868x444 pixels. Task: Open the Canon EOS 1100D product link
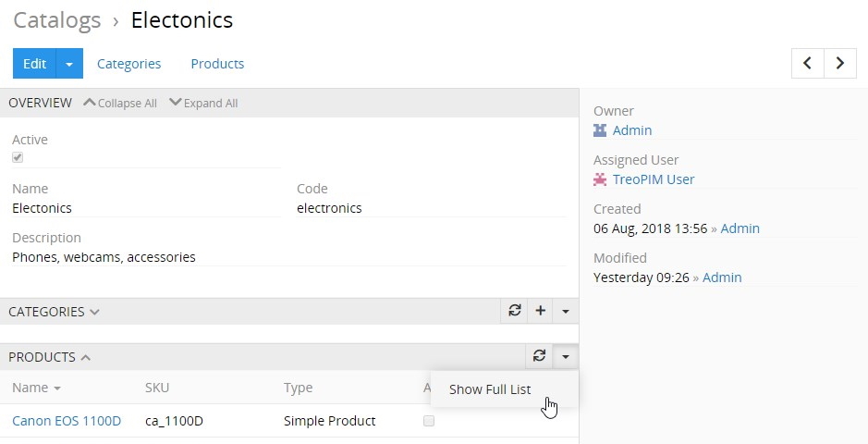[67, 421]
